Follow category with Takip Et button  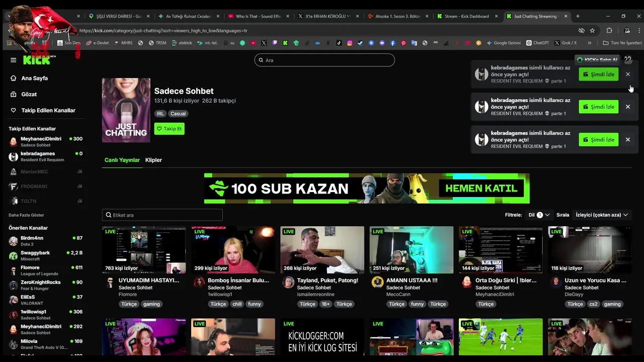pos(169,129)
